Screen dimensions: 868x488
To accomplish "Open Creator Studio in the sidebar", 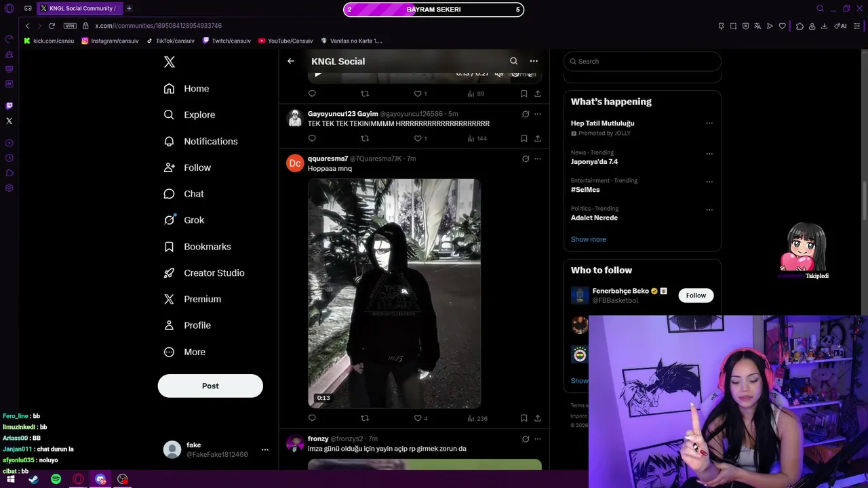I will [x=204, y=273].
